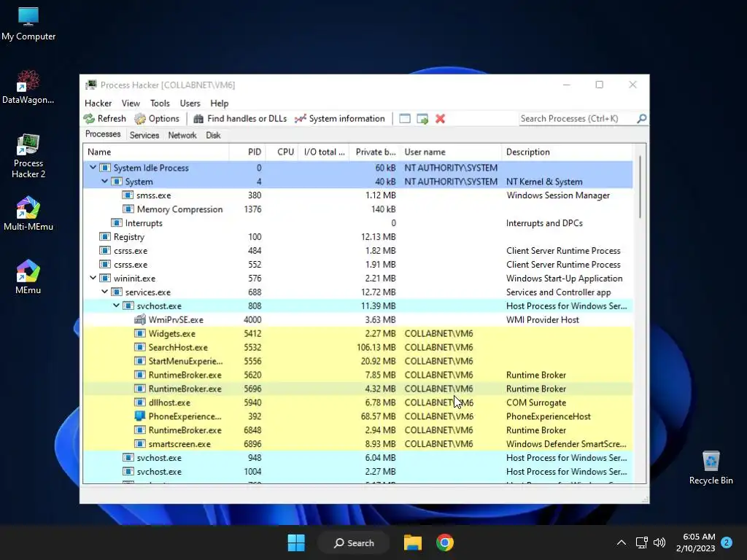The width and height of the screenshot is (747, 560).
Task: Select svchost.exe with PID 1004
Action: (358, 472)
